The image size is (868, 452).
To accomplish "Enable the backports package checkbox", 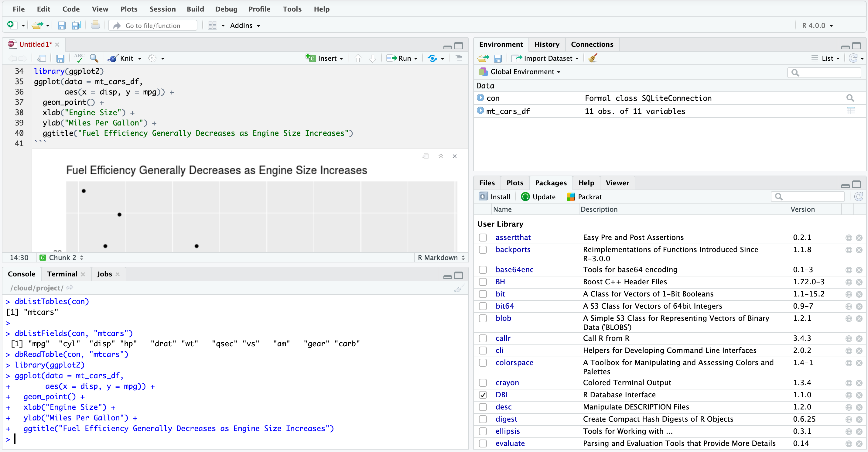I will point(483,249).
